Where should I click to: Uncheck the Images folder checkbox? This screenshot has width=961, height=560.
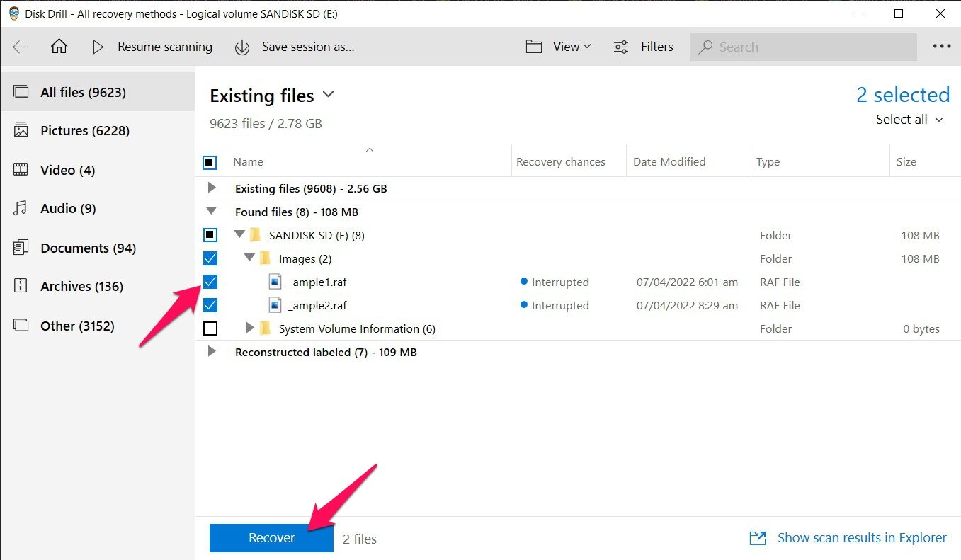[x=210, y=258]
